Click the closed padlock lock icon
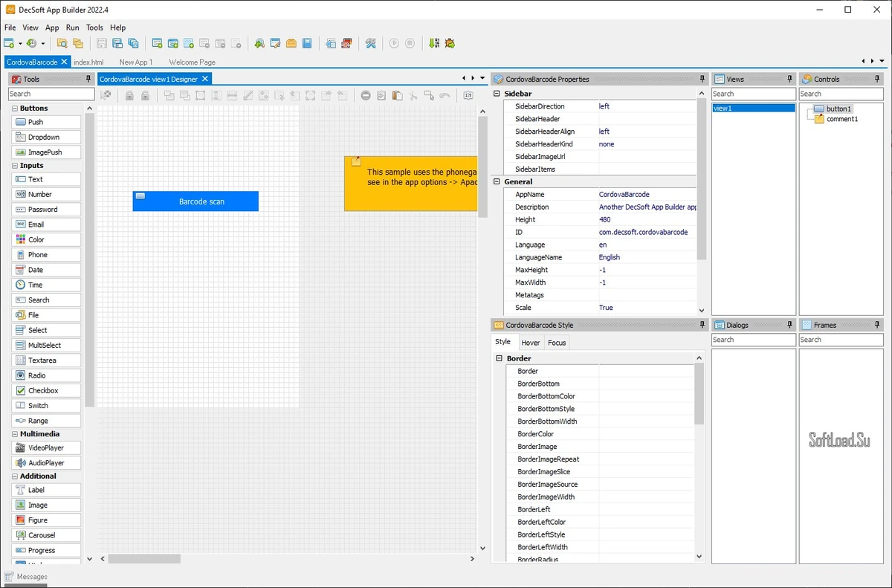 tap(129, 95)
